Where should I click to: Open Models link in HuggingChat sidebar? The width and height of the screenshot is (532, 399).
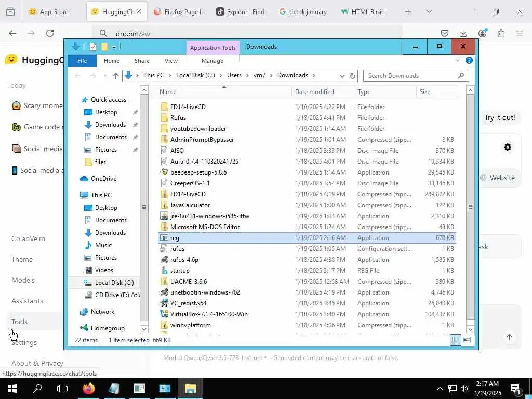click(23, 280)
